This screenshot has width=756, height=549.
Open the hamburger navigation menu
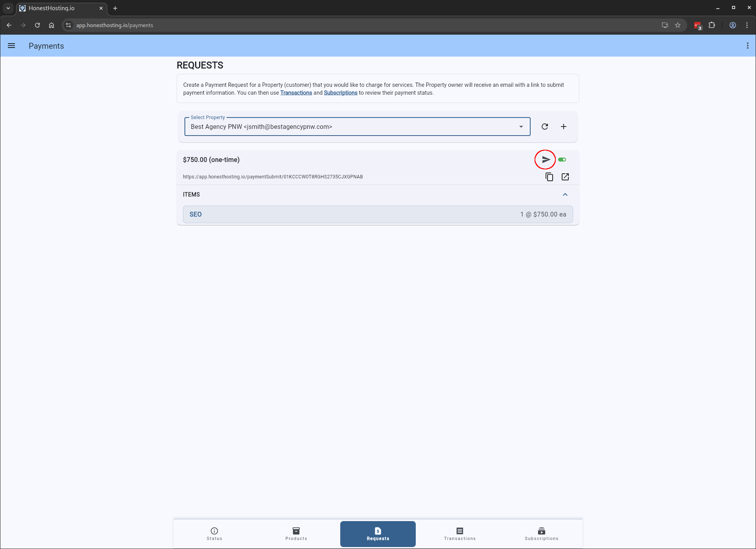coord(11,46)
